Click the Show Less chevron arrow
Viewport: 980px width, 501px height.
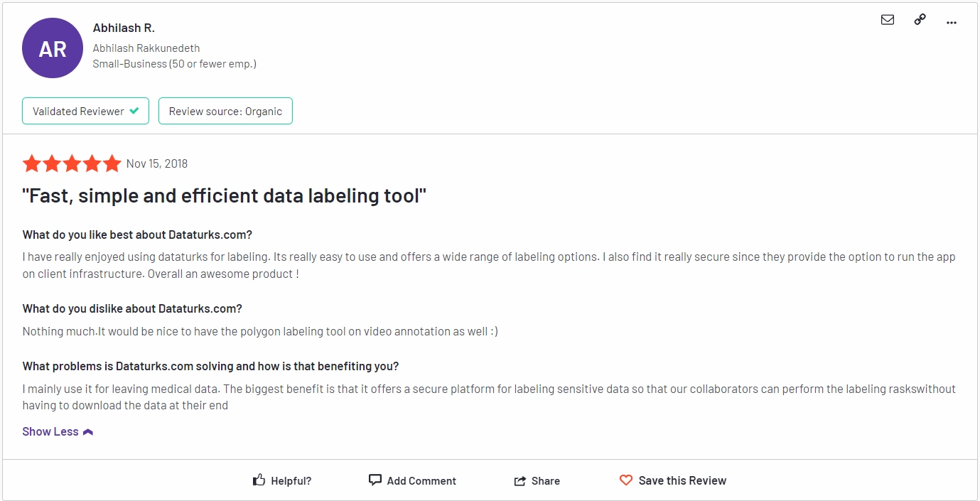88,432
